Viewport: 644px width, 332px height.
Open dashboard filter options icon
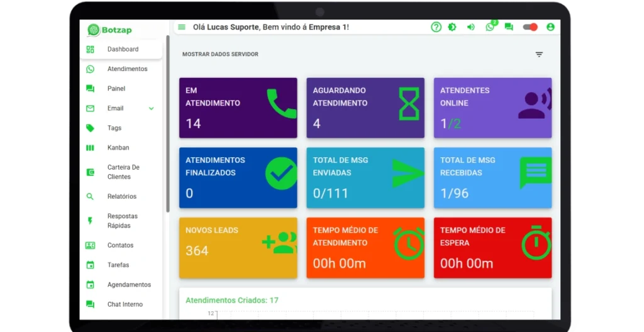pyautogui.click(x=539, y=55)
